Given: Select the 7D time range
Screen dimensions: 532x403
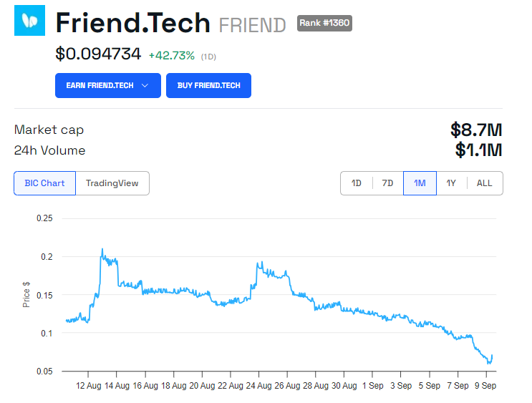Looking at the screenshot, I should tap(387, 183).
